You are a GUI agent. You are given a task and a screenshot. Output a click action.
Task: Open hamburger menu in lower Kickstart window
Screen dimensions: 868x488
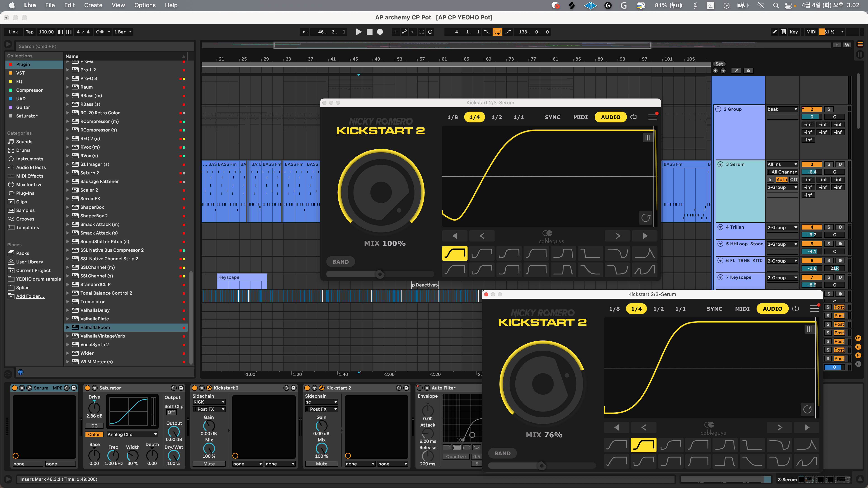point(814,309)
